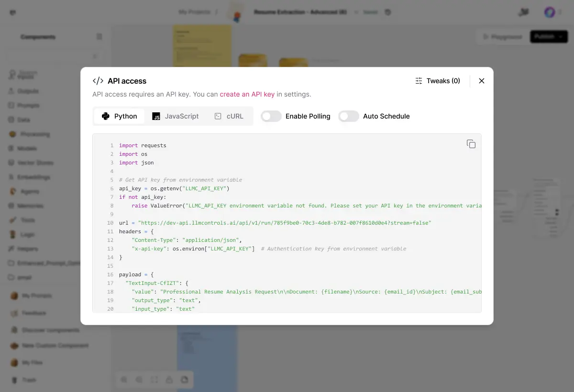Click the Python logo icon

point(106,116)
